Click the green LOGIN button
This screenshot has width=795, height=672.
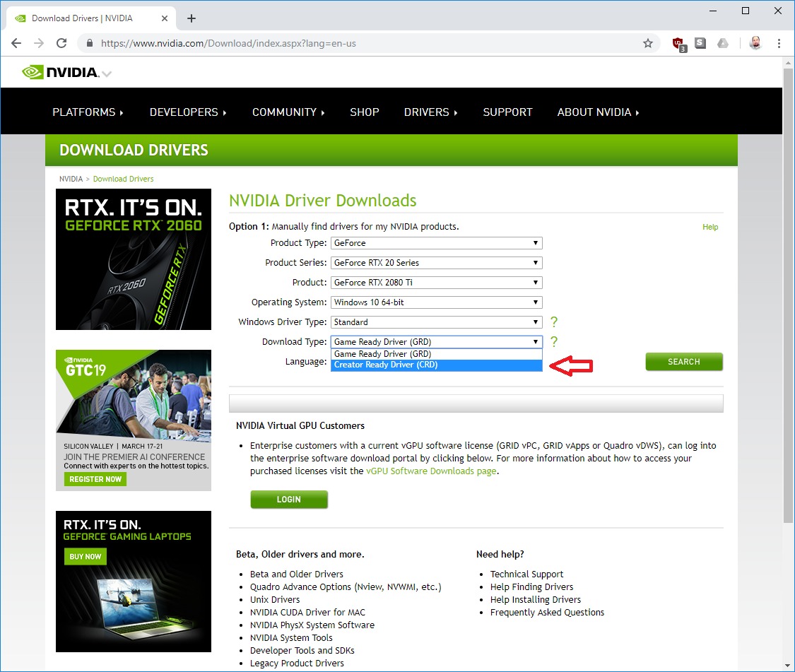click(x=289, y=500)
